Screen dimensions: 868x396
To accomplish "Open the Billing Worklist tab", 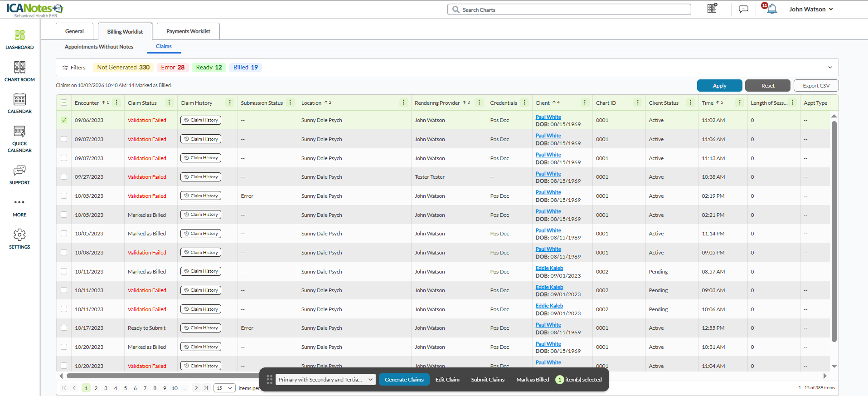I will (125, 31).
